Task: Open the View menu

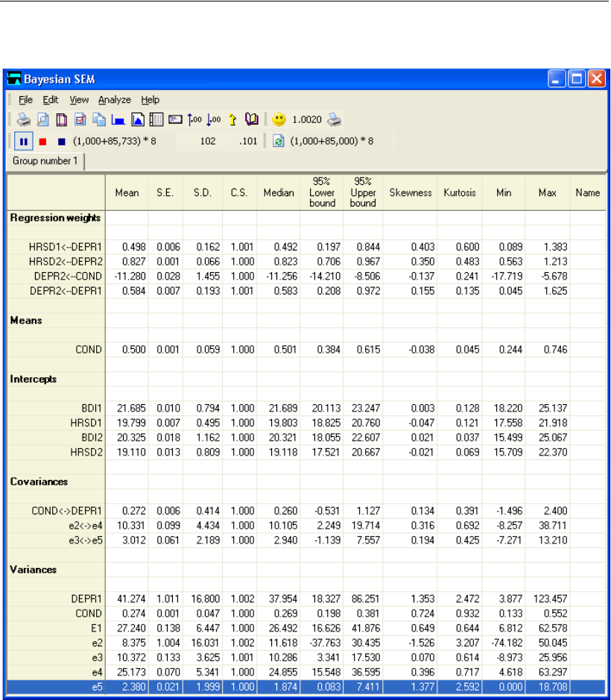Action: click(x=79, y=99)
